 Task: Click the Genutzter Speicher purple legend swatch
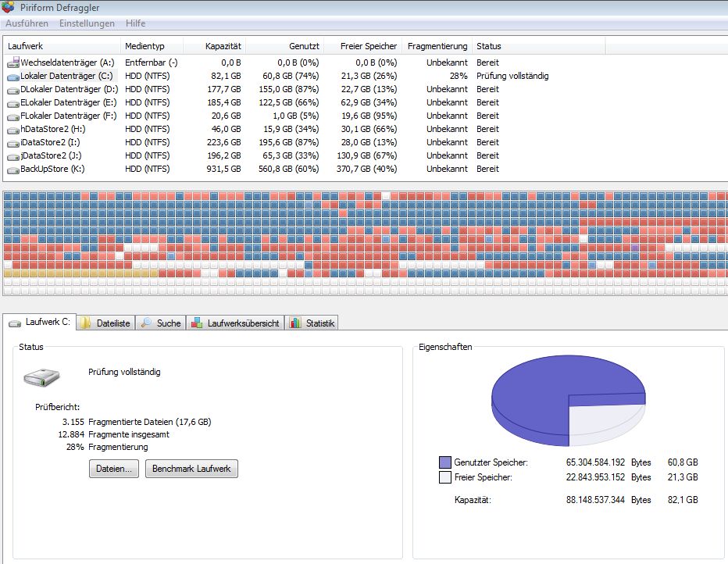(x=445, y=462)
